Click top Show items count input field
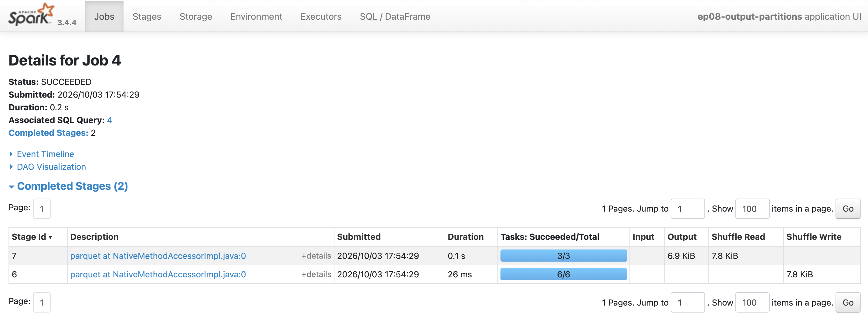This screenshot has width=868, height=328. [752, 209]
